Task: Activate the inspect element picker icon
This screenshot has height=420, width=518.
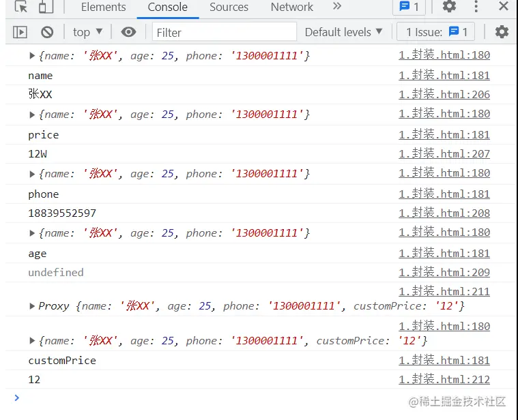Action: (x=21, y=7)
